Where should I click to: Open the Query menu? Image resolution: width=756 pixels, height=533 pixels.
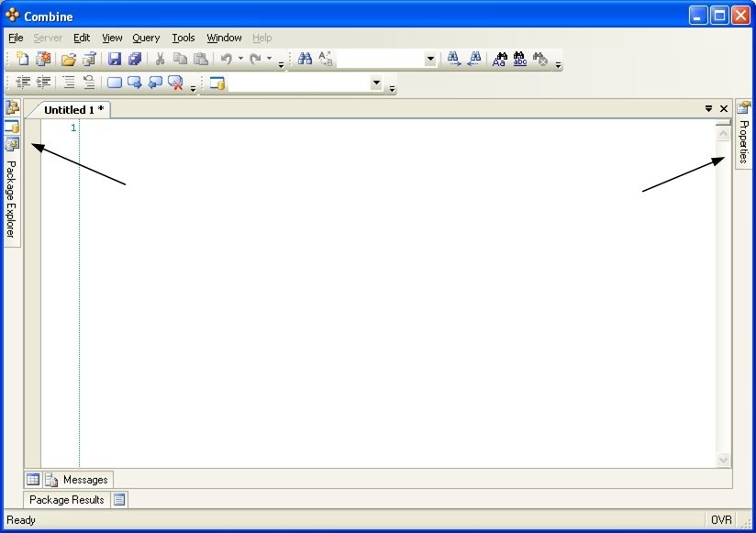[x=146, y=38]
